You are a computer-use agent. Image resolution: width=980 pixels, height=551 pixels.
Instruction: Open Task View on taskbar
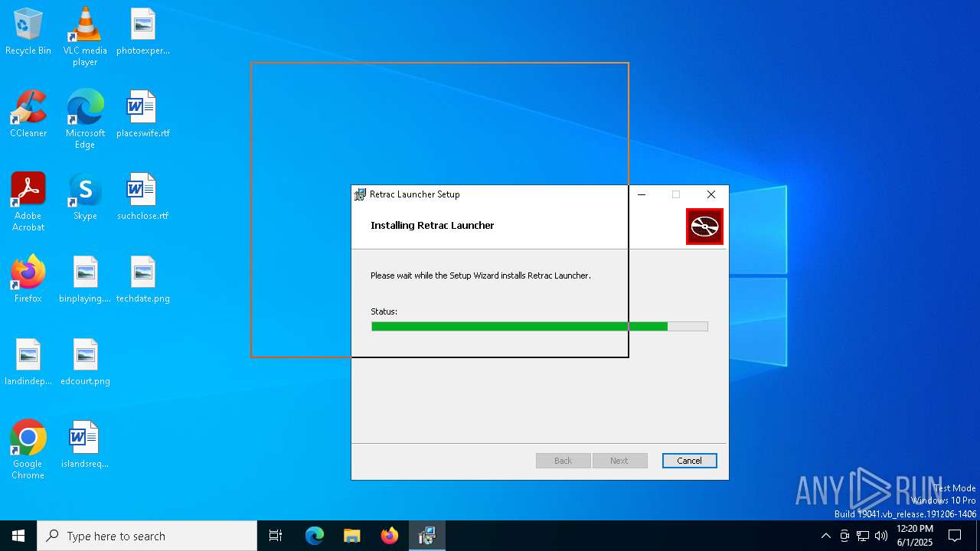click(276, 536)
